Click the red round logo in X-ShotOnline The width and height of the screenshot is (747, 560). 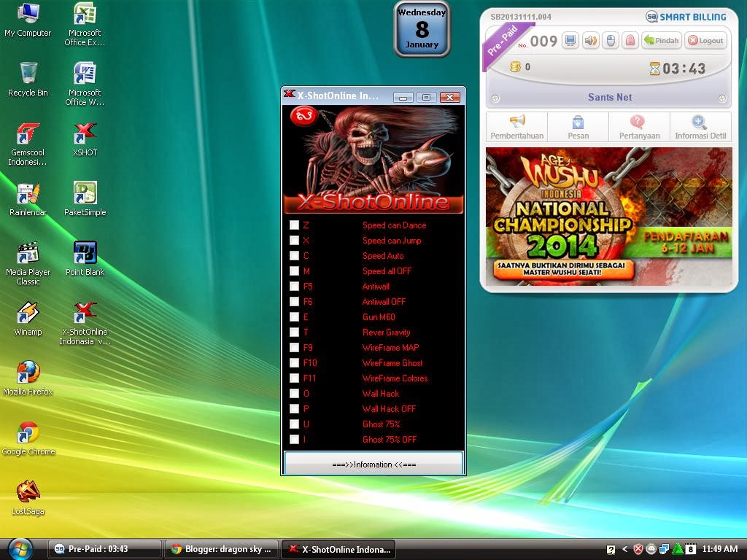(x=304, y=116)
